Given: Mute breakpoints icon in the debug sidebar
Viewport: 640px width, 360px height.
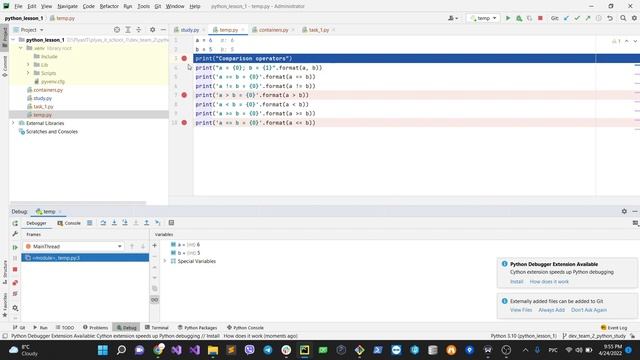Looking at the screenshot, I should tap(15, 294).
